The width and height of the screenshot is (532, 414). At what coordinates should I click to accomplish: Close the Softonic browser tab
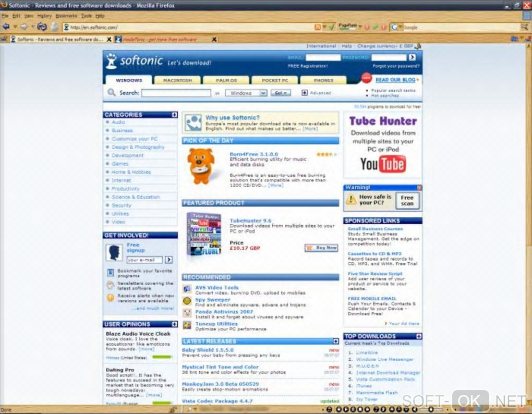click(x=109, y=39)
